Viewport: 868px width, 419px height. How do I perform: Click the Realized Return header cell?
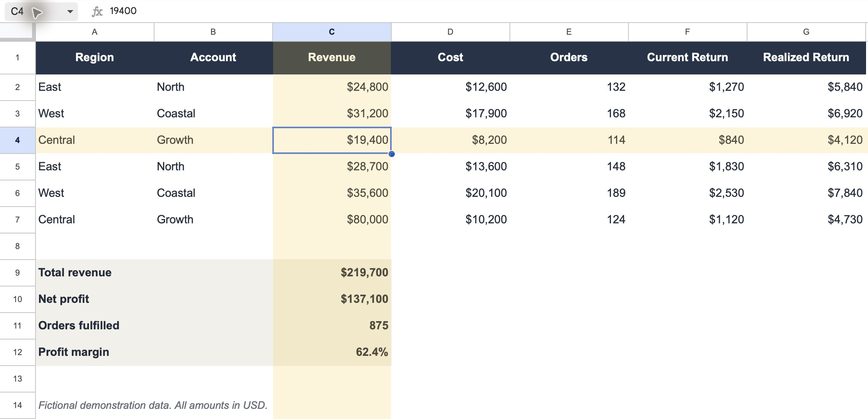tap(806, 58)
